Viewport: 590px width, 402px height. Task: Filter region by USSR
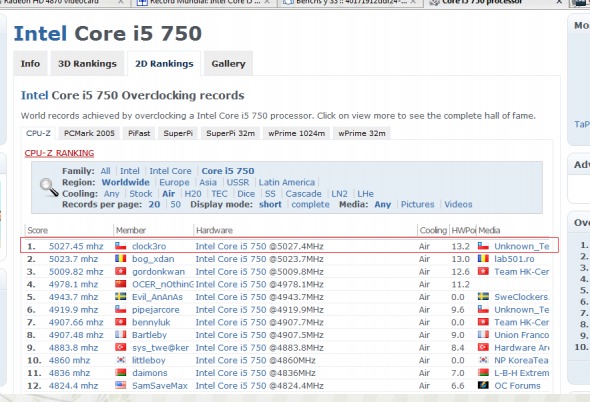coord(238,182)
